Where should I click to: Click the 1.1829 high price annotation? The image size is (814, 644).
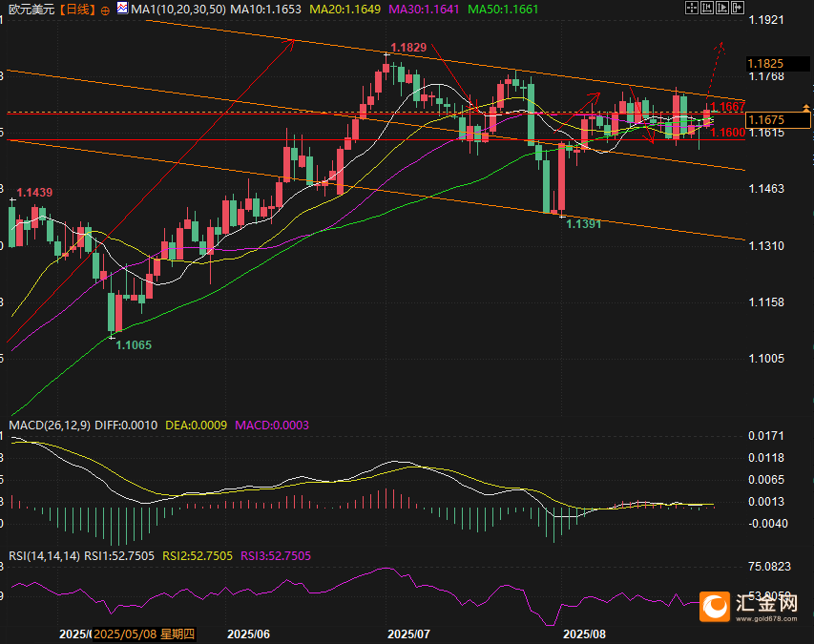[x=408, y=48]
